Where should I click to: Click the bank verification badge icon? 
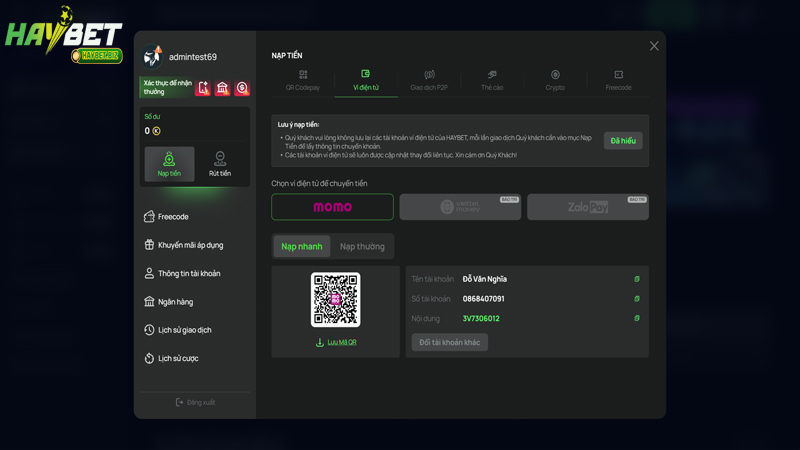click(x=222, y=88)
